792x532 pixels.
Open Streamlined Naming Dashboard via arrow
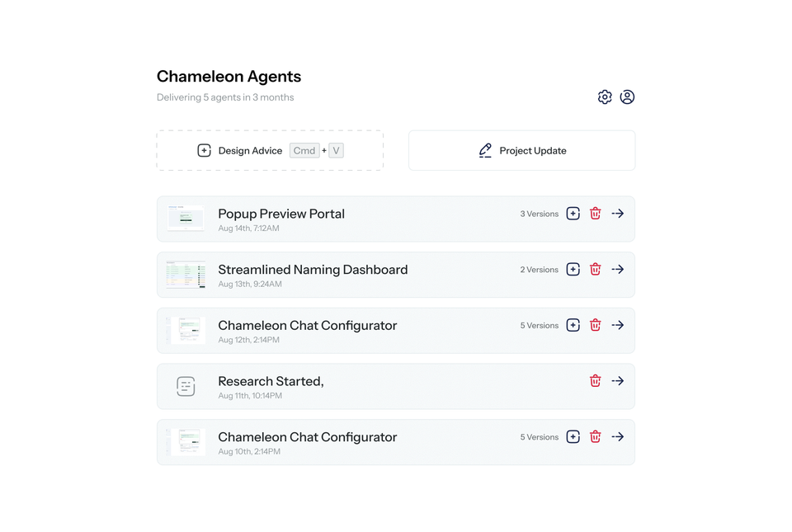(x=618, y=270)
